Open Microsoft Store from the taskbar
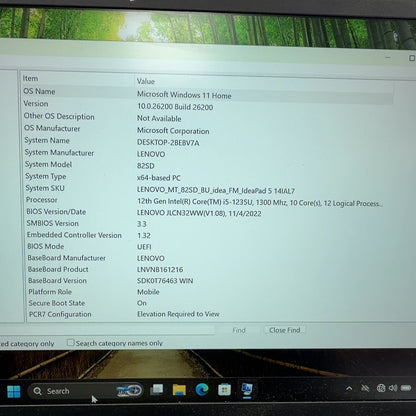Screen dimensions: 416x416 (224, 389)
